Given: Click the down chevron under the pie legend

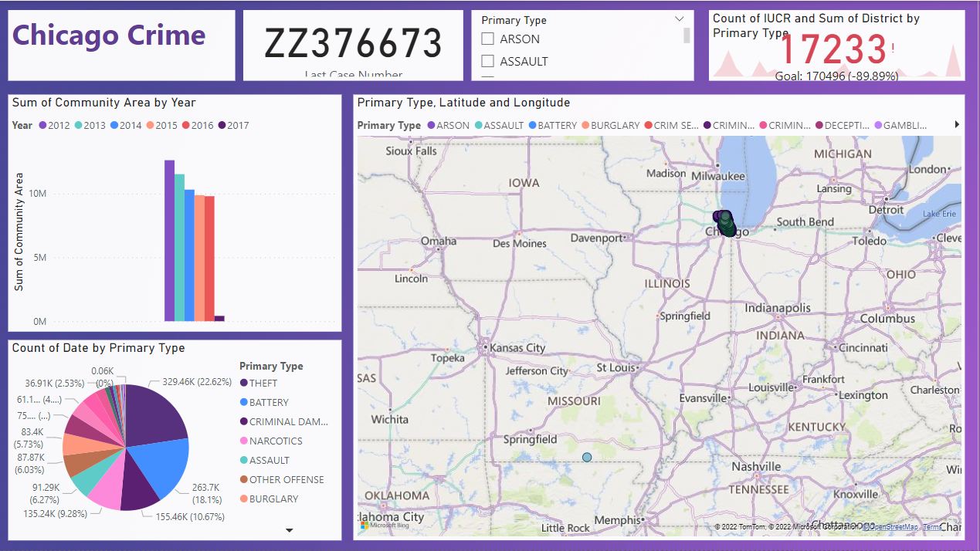Looking at the screenshot, I should (x=289, y=530).
